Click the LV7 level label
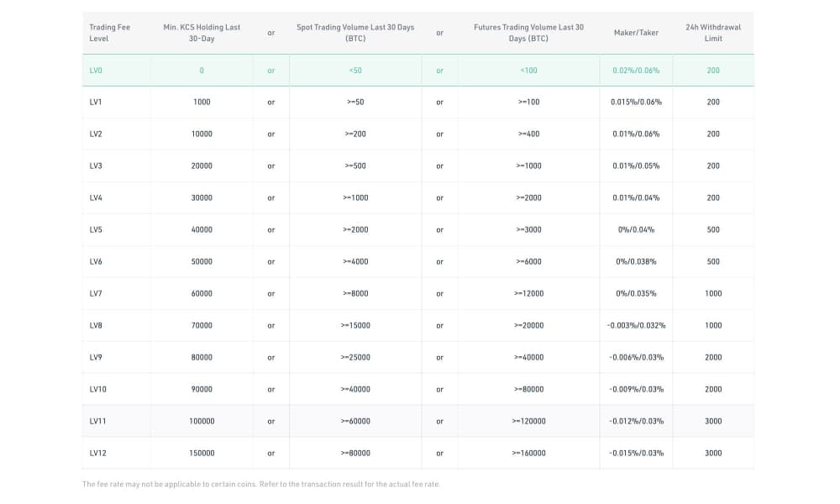 pos(96,293)
